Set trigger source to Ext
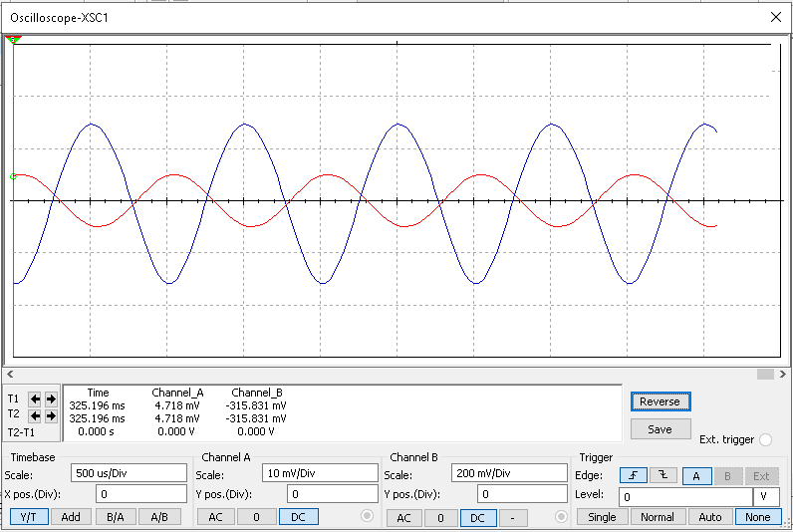793x532 pixels. [761, 476]
